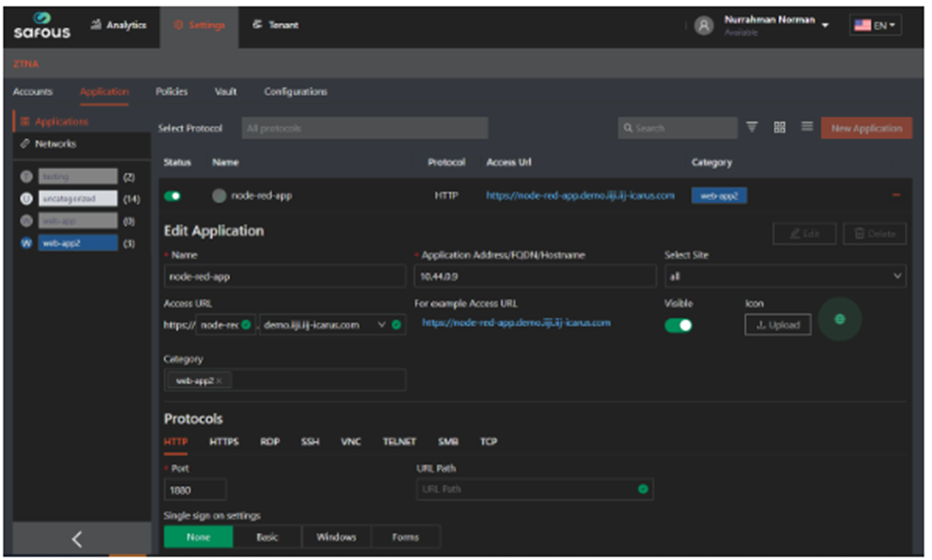The width and height of the screenshot is (932, 560).
Task: Switch to the Vault tab
Action: point(226,92)
